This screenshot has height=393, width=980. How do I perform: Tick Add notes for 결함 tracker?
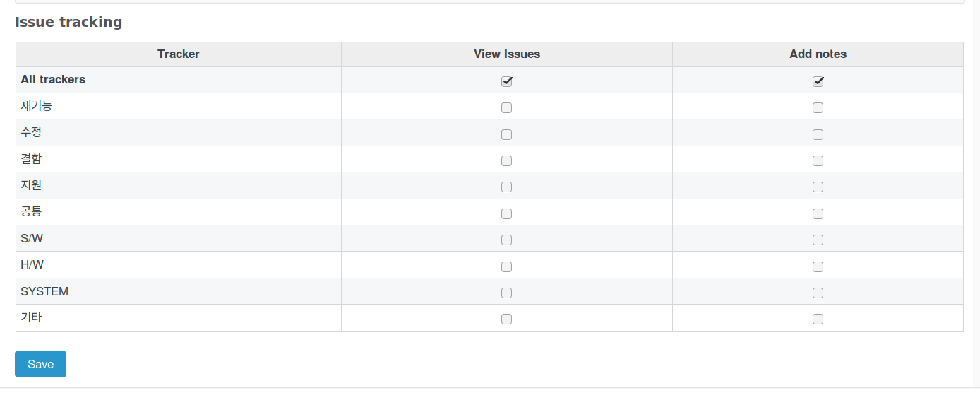[x=818, y=160]
